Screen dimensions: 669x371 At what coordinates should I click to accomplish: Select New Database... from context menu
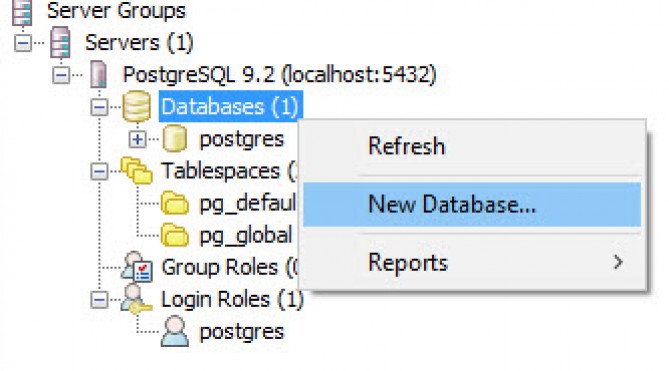[472, 204]
